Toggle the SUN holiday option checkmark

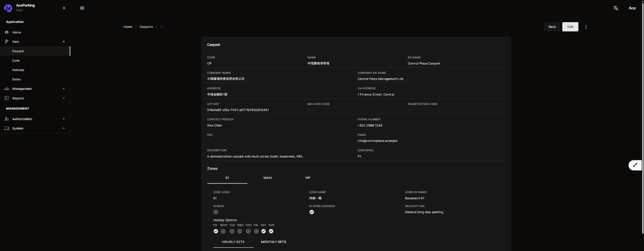(271, 231)
